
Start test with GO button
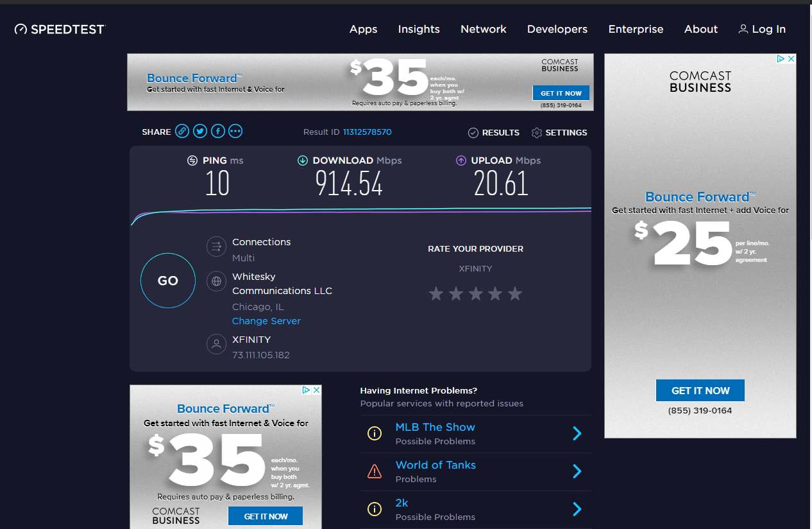click(168, 281)
